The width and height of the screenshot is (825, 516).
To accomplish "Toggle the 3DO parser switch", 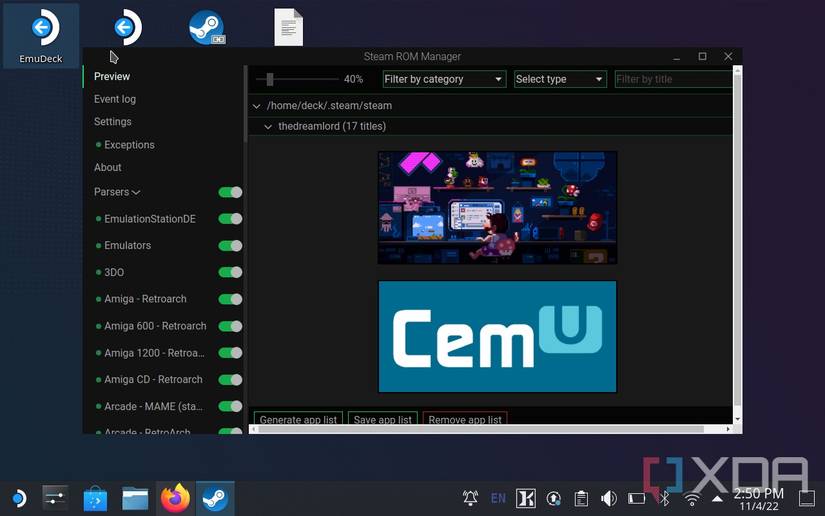I will click(230, 272).
